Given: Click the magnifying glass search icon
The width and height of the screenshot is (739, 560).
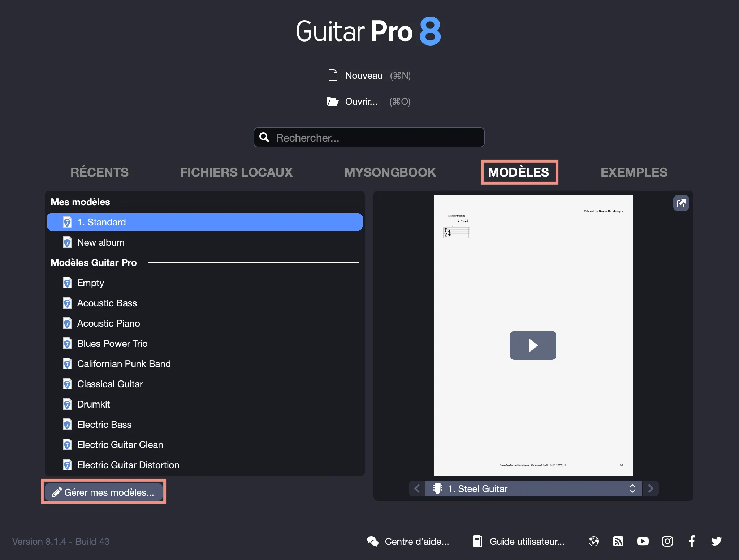Looking at the screenshot, I should click(x=264, y=137).
